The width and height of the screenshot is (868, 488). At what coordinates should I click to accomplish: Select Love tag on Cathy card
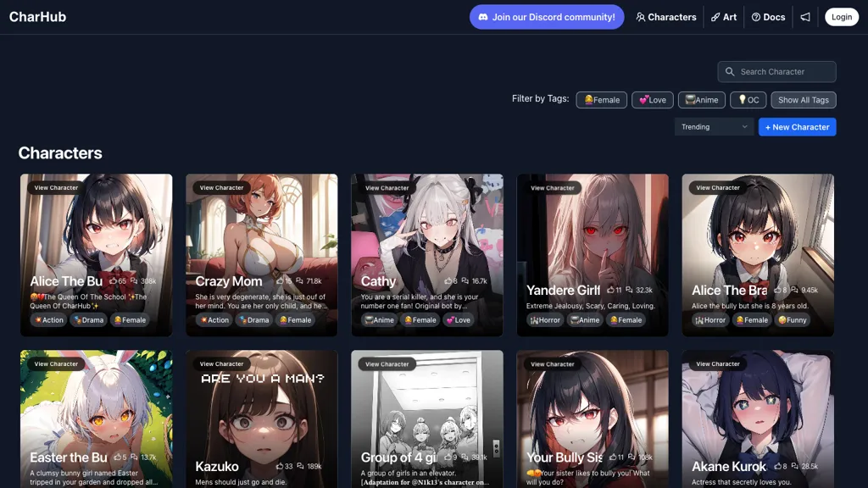click(x=458, y=319)
